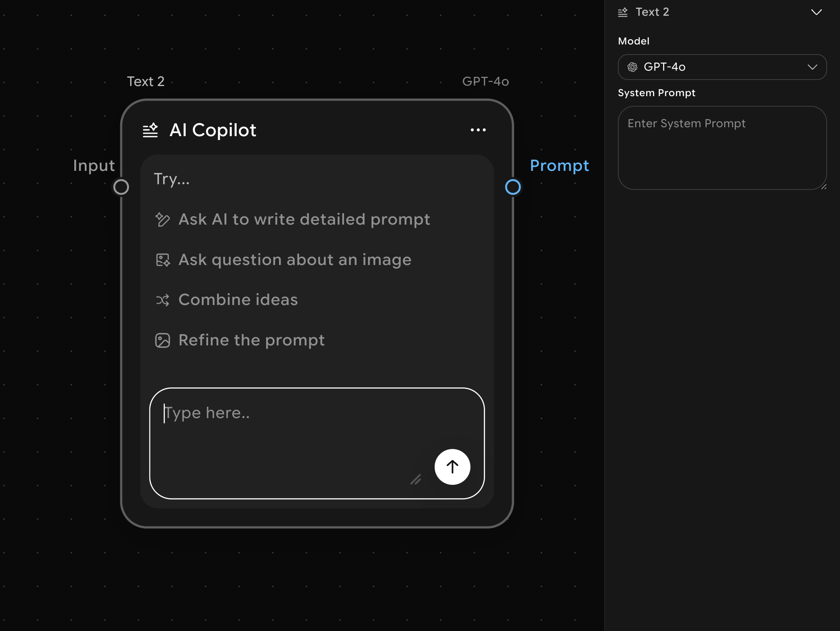Image resolution: width=840 pixels, height=631 pixels.
Task: Open the three-dot node options menu
Action: coord(478,130)
